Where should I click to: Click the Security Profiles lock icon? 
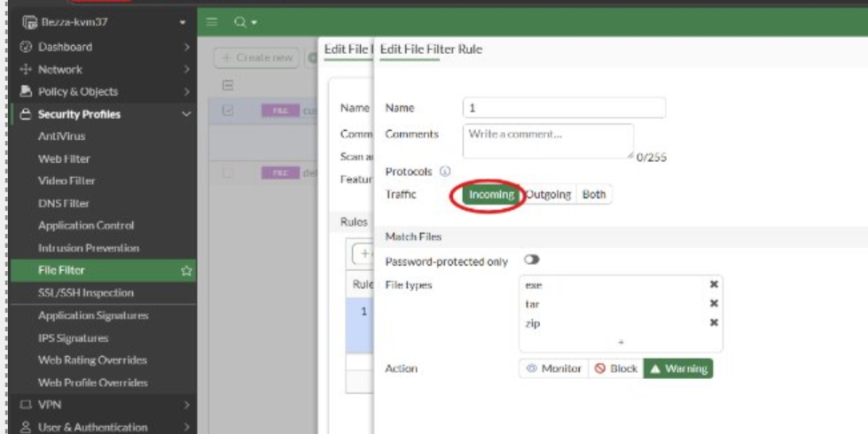[x=26, y=114]
